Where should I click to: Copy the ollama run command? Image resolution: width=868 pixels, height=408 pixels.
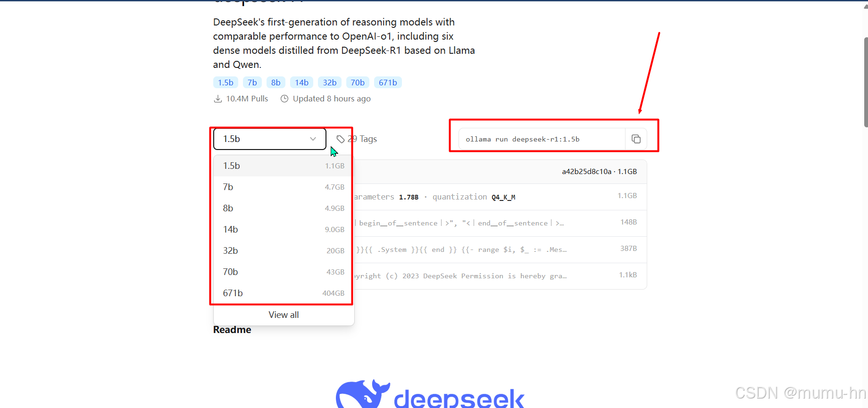[636, 139]
